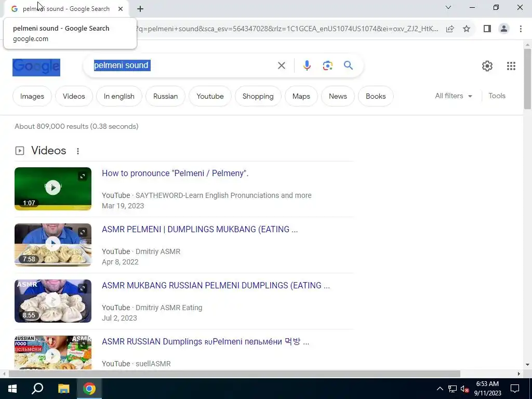Select the Shopping filter chip

[x=258, y=96]
